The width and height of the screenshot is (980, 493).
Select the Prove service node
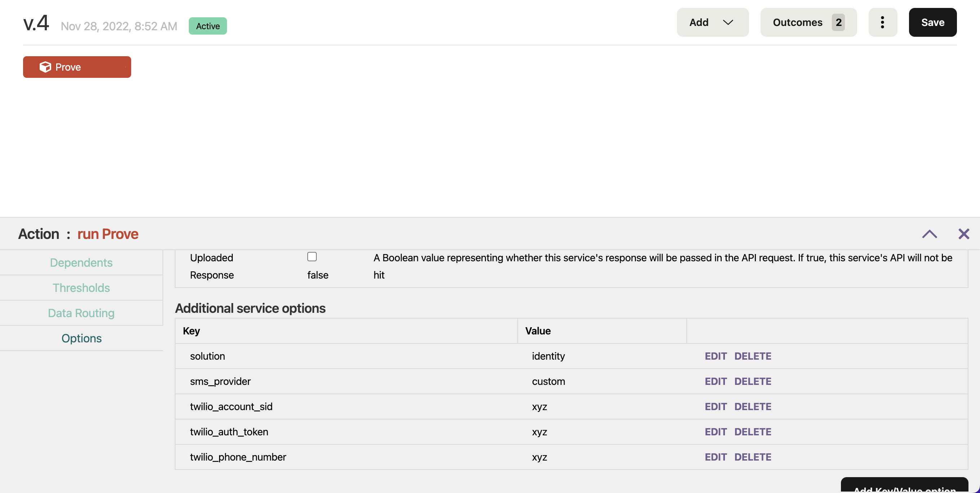[77, 67]
